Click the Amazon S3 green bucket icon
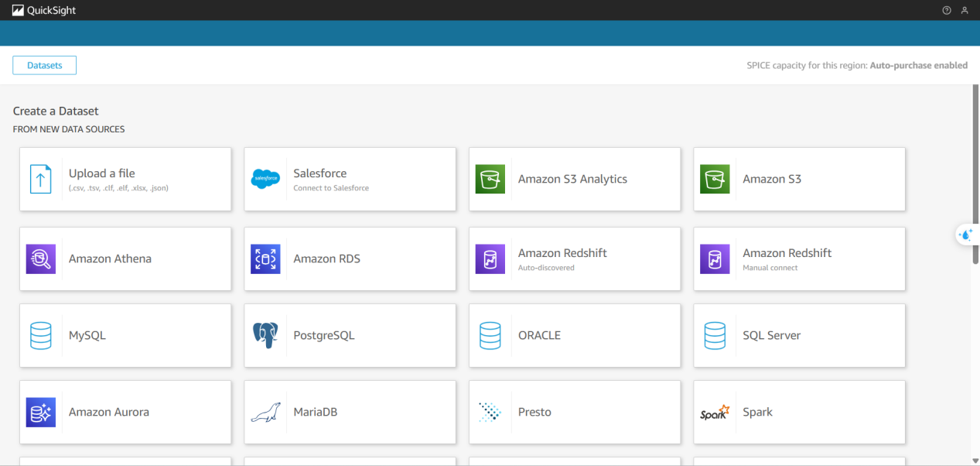The width and height of the screenshot is (980, 466). click(715, 179)
